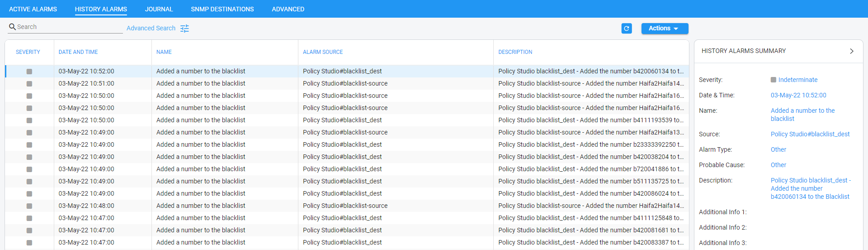Click description containing b4111125848
The width and height of the screenshot is (868, 250).
pos(591,218)
